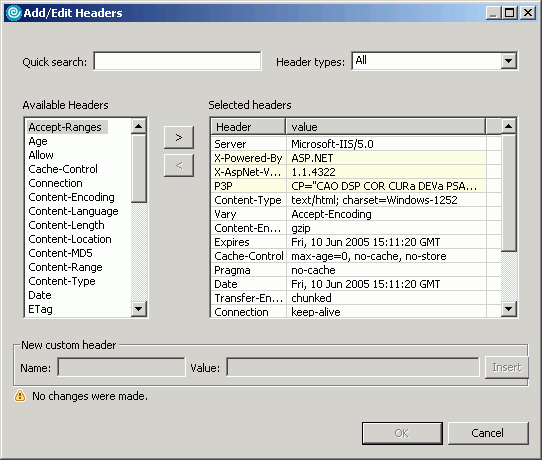Click the Selected headers scrollbar thumb

point(509,193)
